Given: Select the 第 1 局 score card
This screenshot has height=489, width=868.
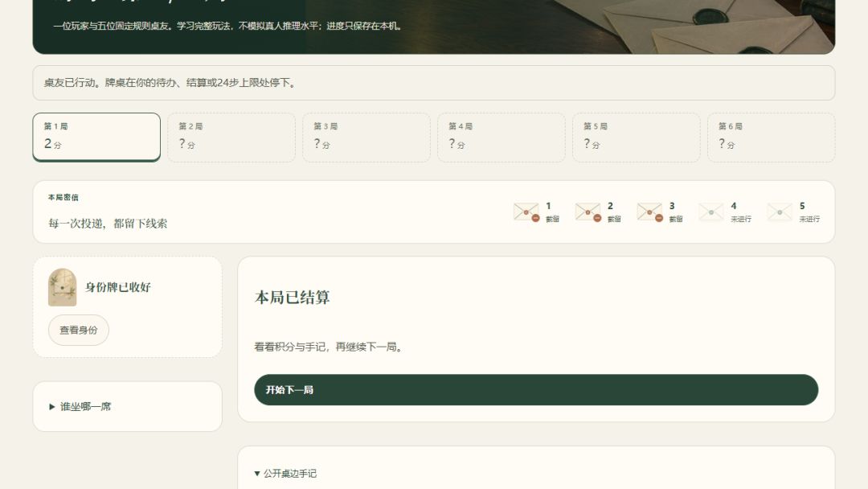Looking at the screenshot, I should click(96, 138).
